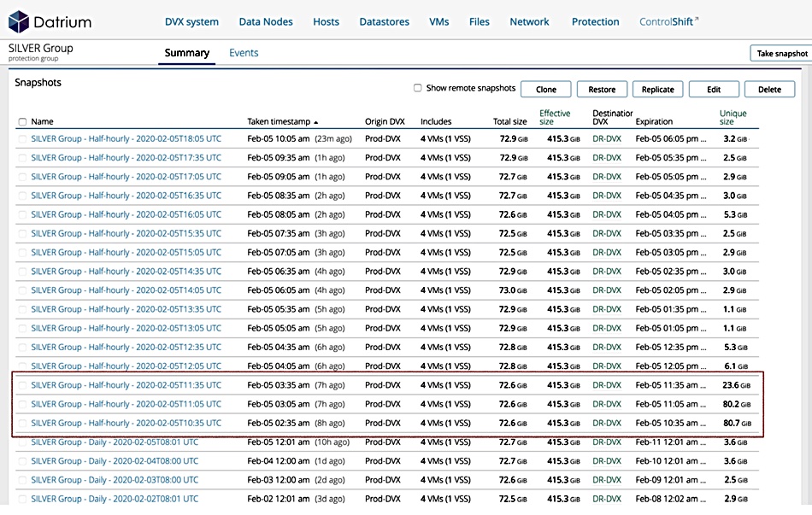Click DR-DVX link in the 06:35 am row
Image resolution: width=812 pixels, height=515 pixels.
click(x=606, y=272)
